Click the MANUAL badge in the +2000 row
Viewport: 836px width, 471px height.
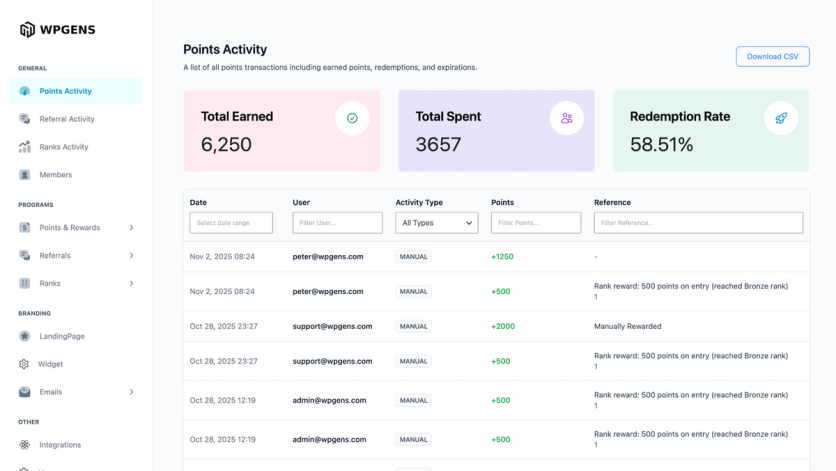(x=413, y=326)
